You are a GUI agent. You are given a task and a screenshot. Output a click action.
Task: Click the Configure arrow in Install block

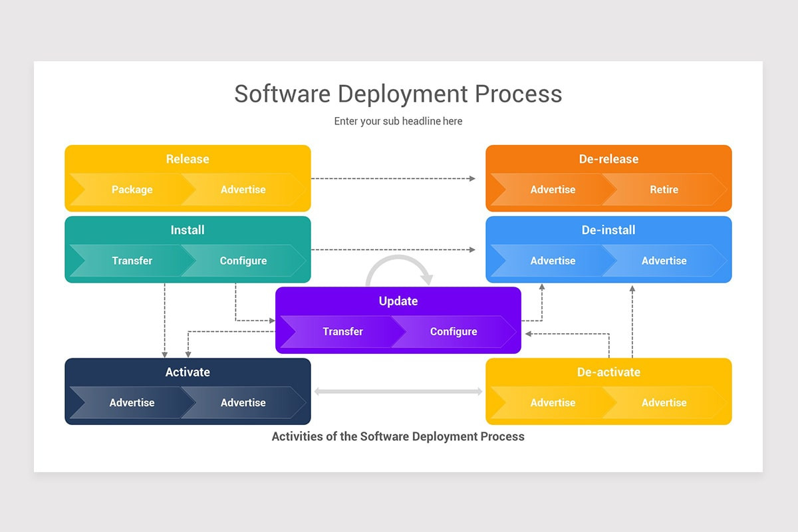(243, 261)
